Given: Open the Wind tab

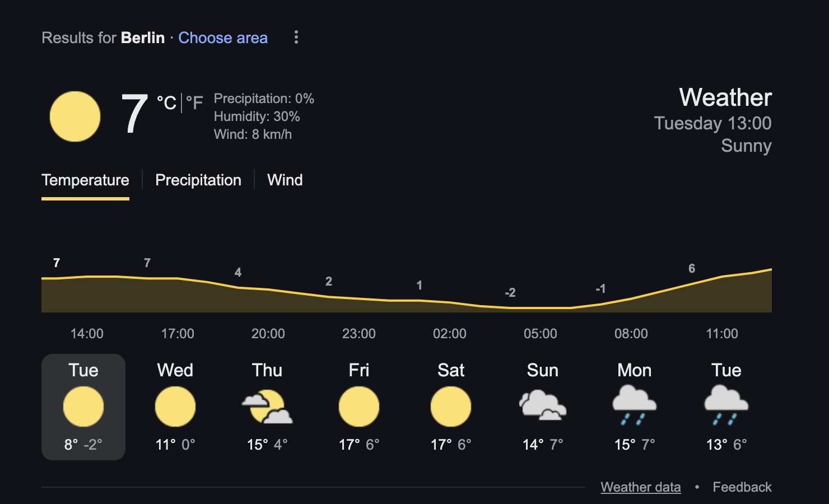Looking at the screenshot, I should (285, 180).
